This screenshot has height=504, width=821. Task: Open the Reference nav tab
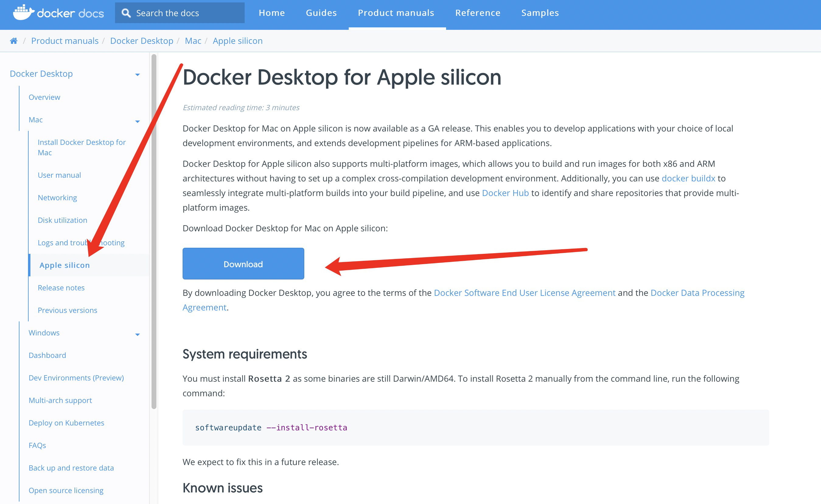[478, 13]
